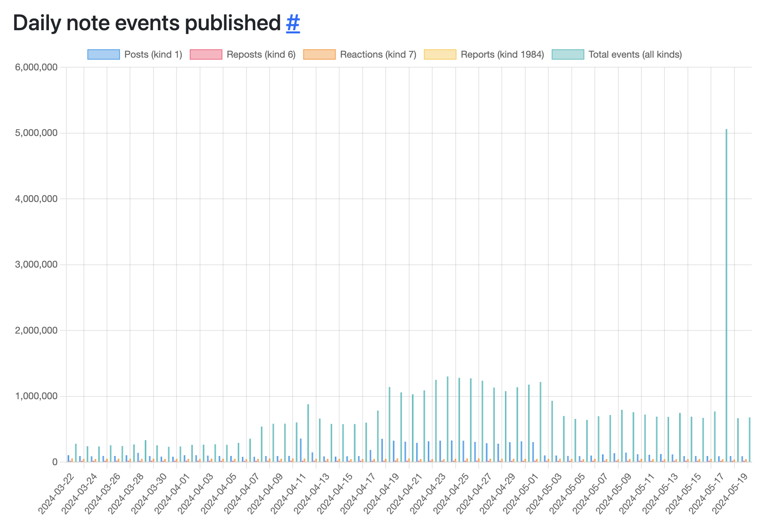Click the 1,000,000 y-axis label
The width and height of the screenshot is (769, 532).
click(36, 396)
